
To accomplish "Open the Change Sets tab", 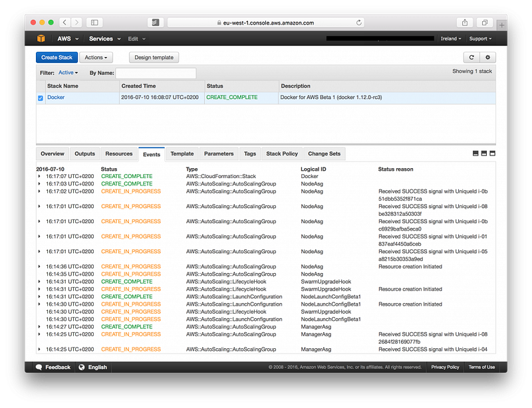I will 325,153.
